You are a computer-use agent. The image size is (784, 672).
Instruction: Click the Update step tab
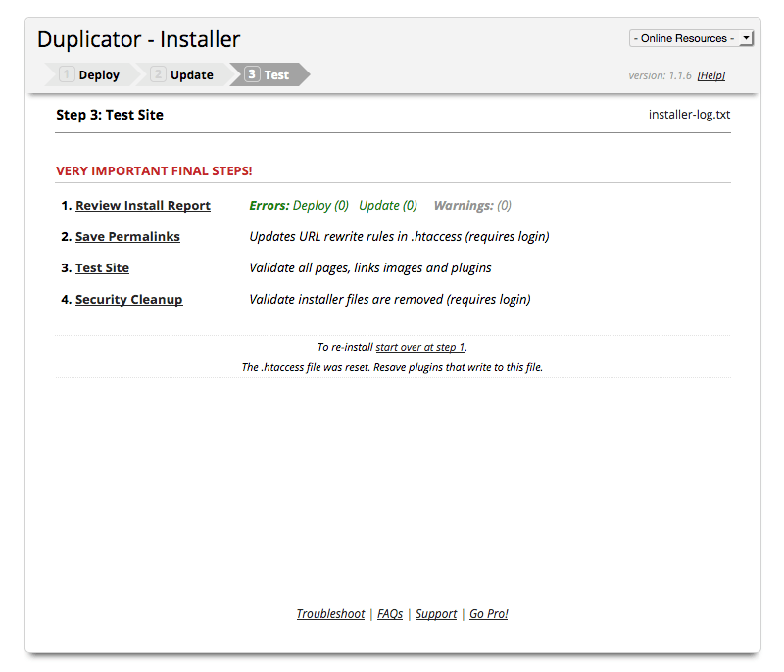click(x=182, y=75)
